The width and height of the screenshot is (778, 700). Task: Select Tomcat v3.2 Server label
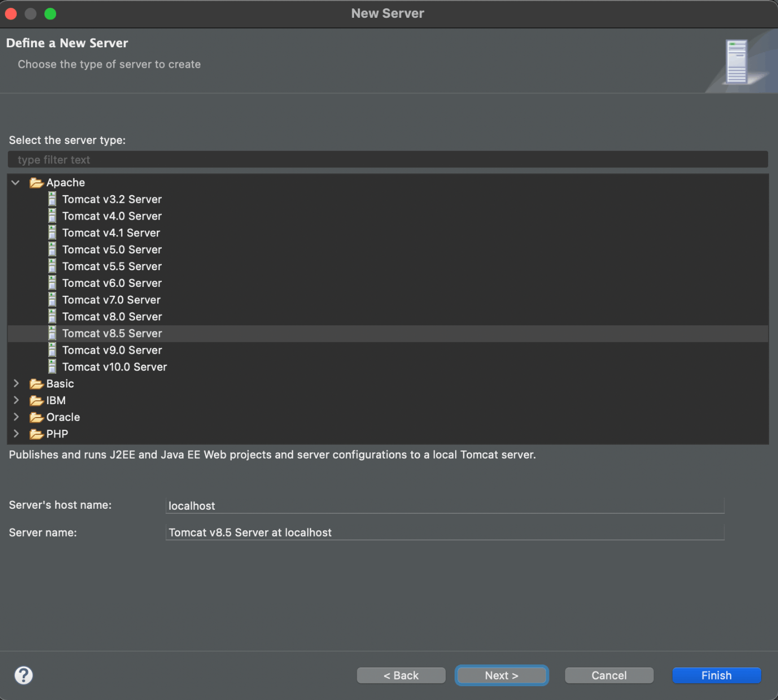pos(112,199)
